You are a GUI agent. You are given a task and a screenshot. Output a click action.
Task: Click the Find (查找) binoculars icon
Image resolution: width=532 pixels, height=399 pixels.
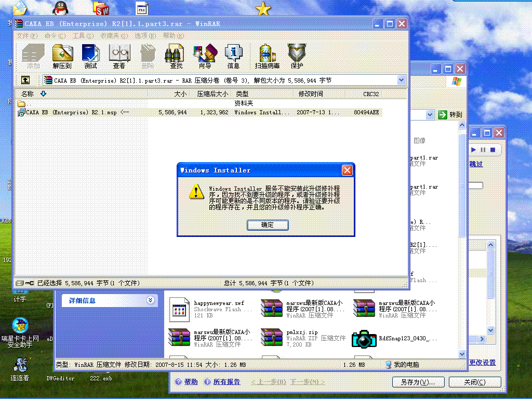pos(175,56)
